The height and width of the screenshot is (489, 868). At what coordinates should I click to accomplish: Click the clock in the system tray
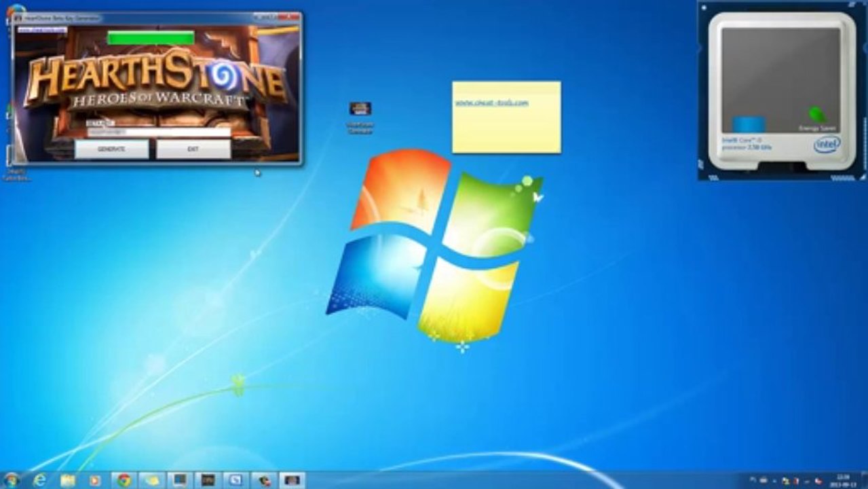(842, 480)
